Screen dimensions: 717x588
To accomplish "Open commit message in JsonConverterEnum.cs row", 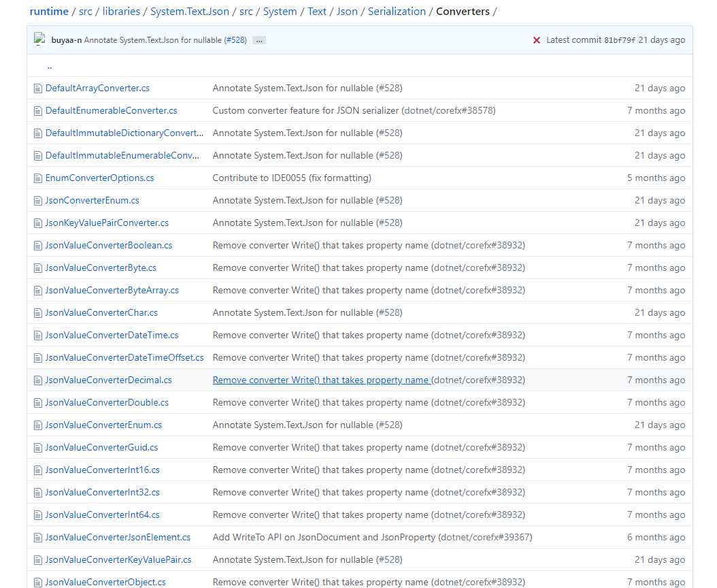I will (x=307, y=200).
